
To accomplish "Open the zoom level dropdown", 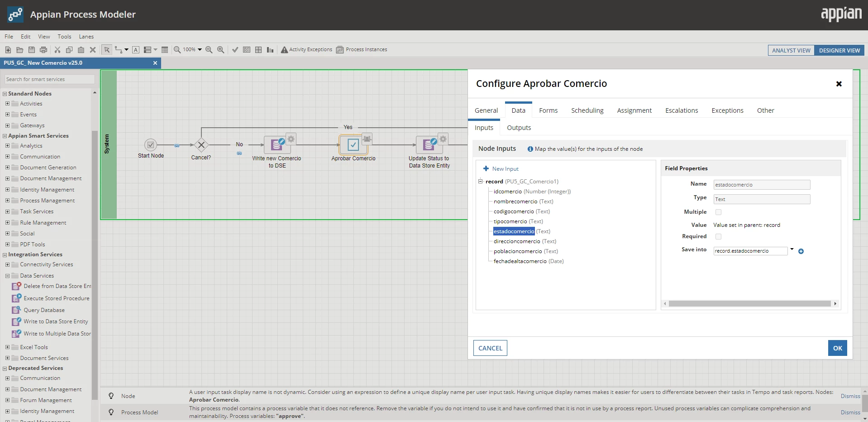I will point(200,50).
